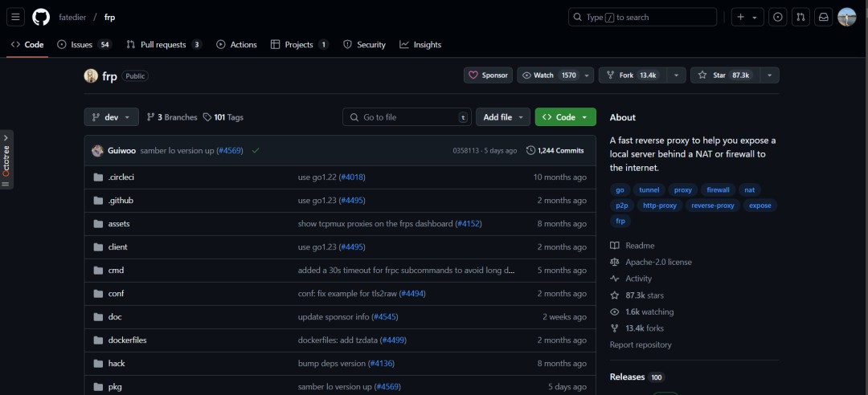Open the hamburger navigation menu
Image resolution: width=868 pixels, height=395 pixels.
click(x=16, y=17)
